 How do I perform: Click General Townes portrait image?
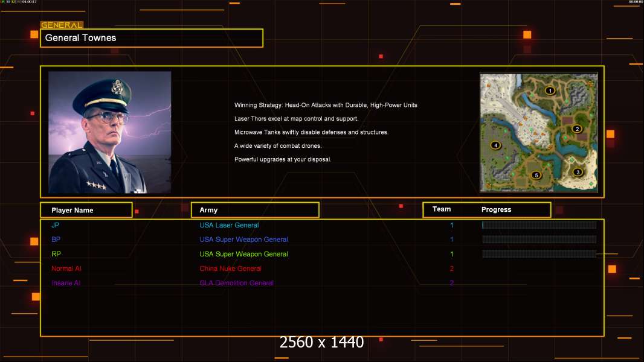point(110,132)
